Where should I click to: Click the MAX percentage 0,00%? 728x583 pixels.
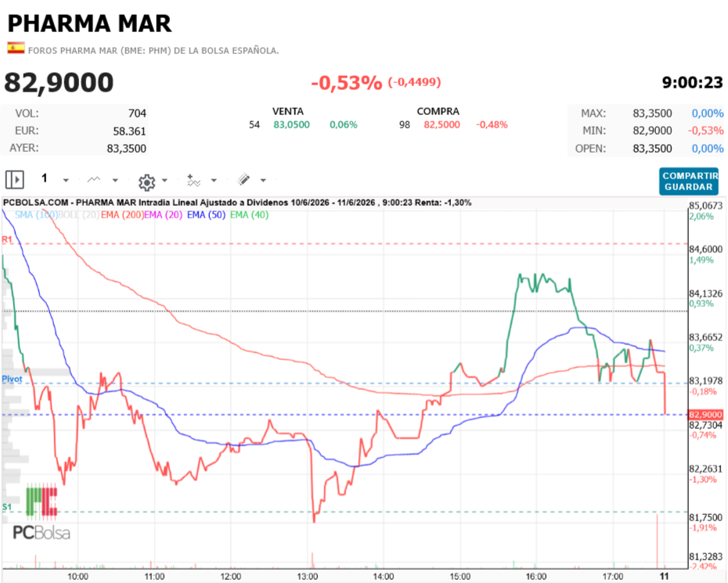coord(708,113)
